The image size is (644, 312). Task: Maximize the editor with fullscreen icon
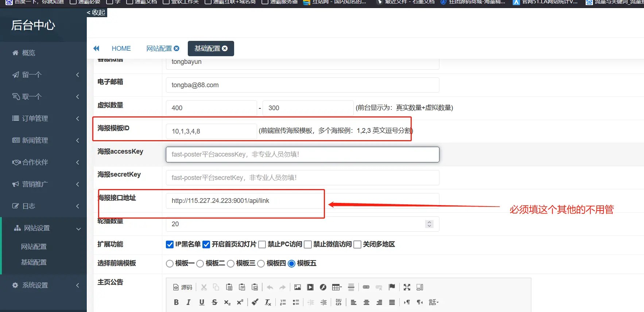[x=407, y=287]
